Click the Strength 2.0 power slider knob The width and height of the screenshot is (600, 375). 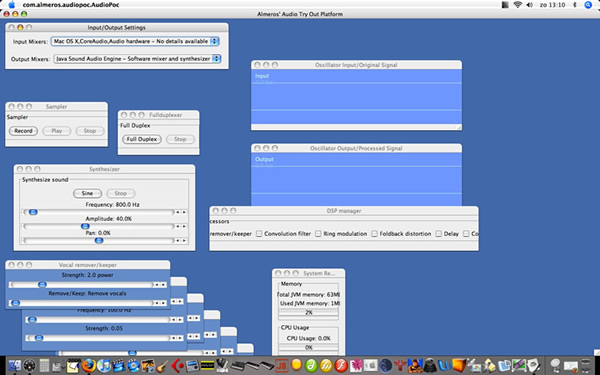click(42, 284)
